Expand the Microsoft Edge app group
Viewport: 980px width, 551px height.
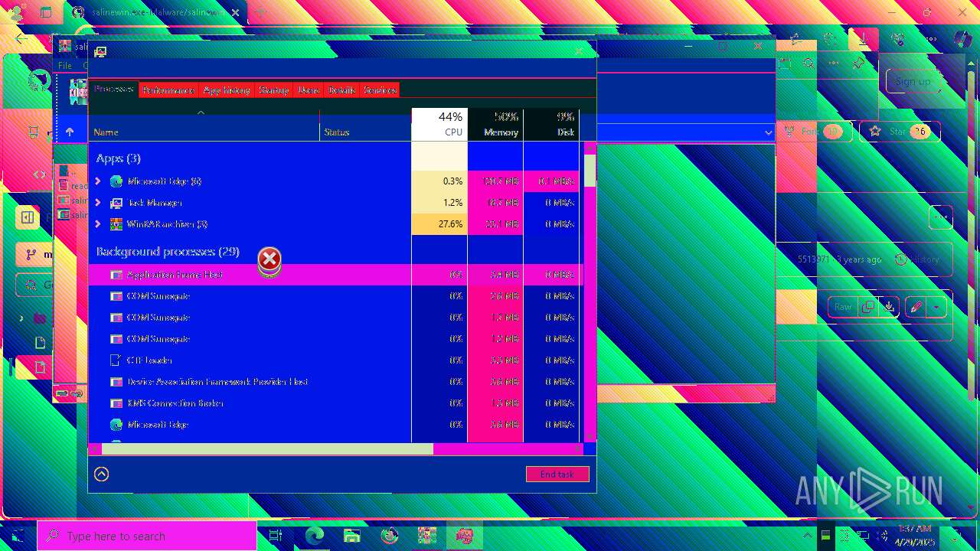98,181
